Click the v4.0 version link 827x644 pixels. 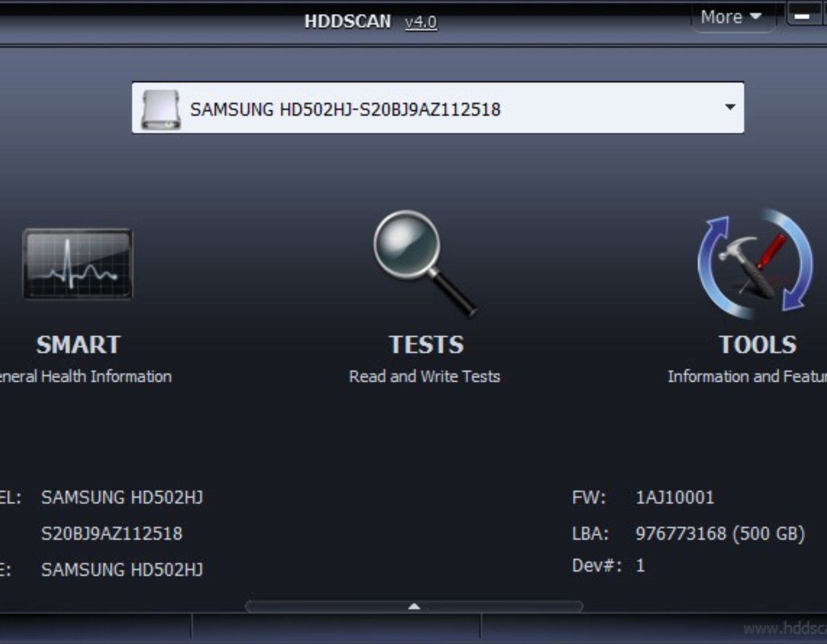[421, 22]
